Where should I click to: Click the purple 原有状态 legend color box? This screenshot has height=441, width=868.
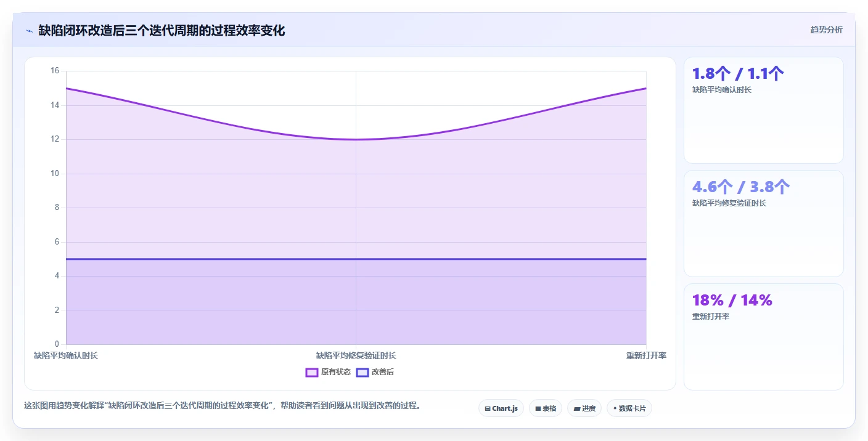312,372
